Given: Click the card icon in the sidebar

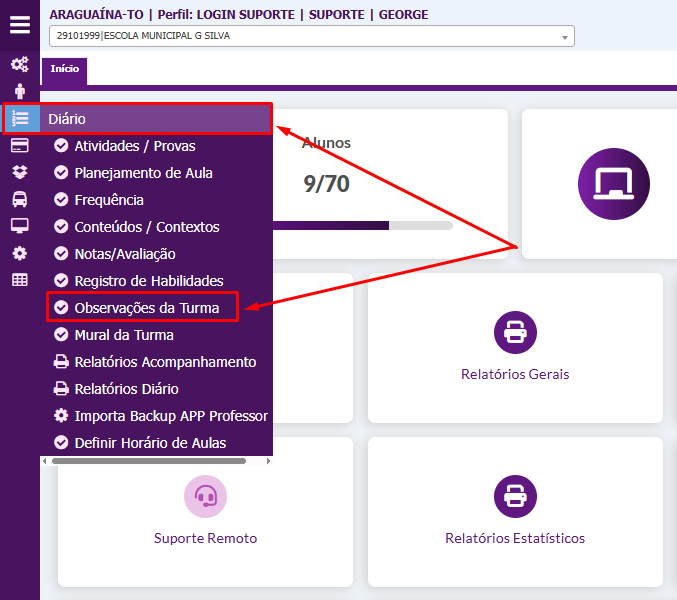Looking at the screenshot, I should coord(19,145).
